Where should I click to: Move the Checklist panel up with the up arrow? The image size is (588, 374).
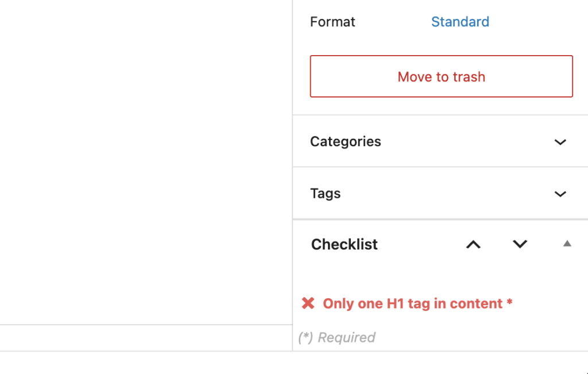pos(473,244)
